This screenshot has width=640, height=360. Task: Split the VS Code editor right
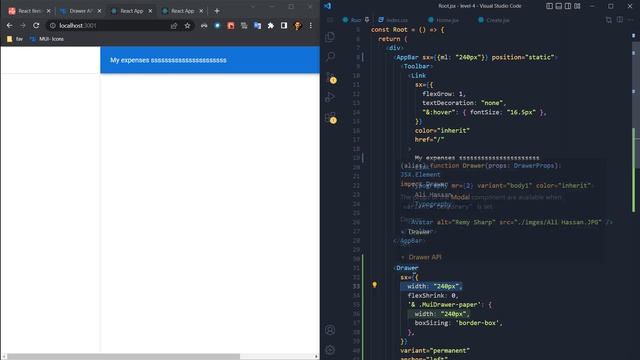[620, 20]
